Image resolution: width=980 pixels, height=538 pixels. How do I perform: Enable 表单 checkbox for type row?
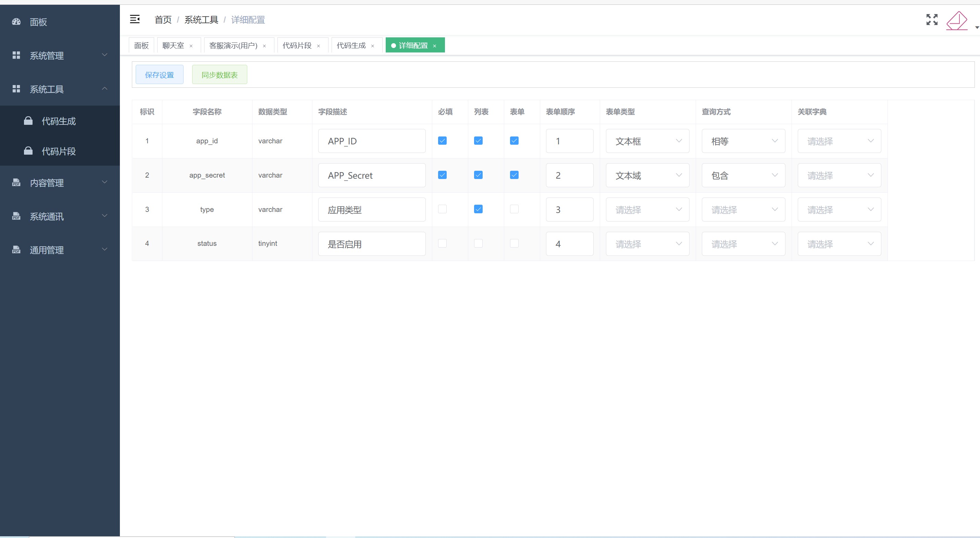point(514,209)
